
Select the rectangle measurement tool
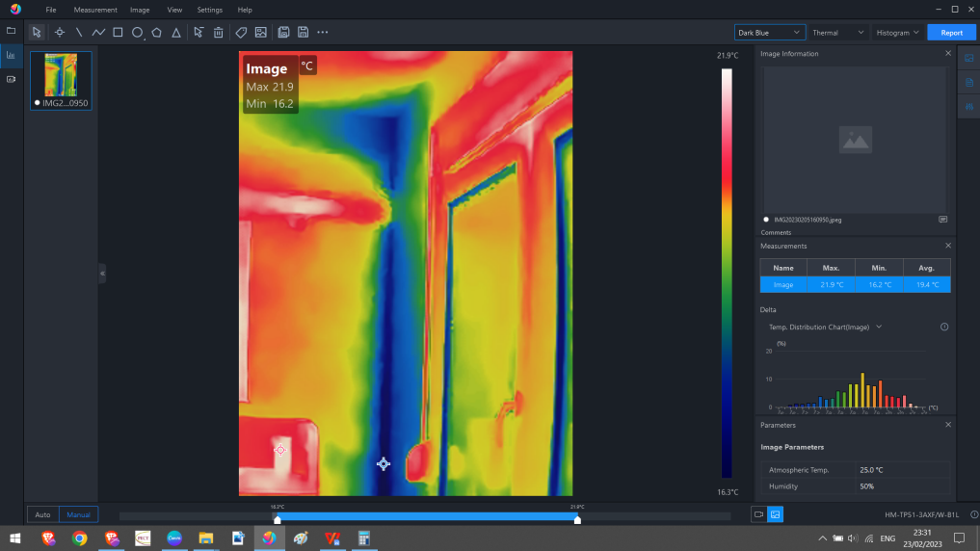pyautogui.click(x=118, y=32)
